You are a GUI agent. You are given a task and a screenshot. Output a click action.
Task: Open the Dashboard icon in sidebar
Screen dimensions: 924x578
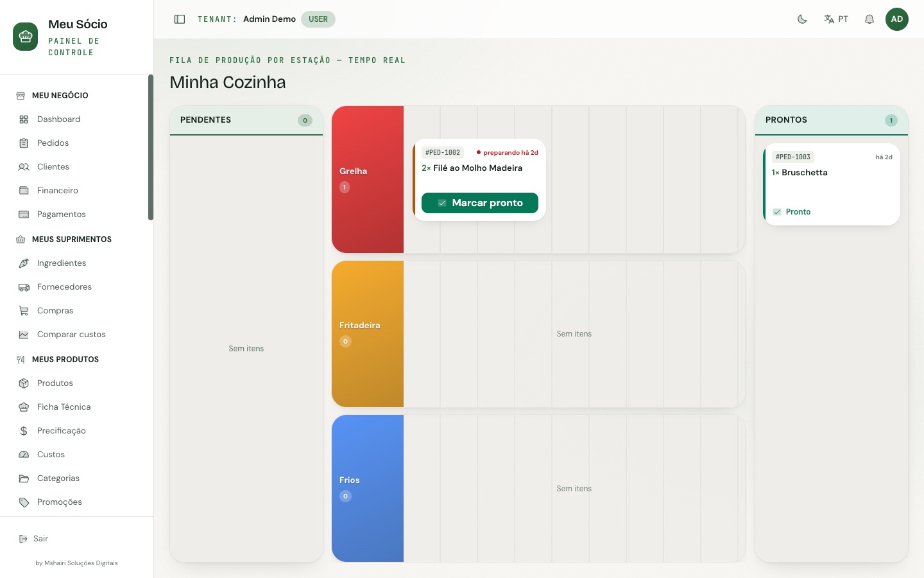pyautogui.click(x=24, y=119)
